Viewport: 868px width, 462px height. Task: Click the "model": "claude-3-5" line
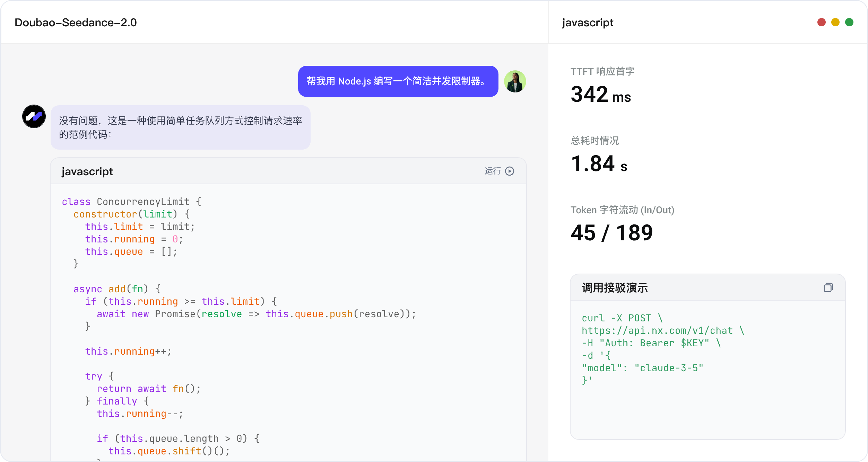click(642, 368)
